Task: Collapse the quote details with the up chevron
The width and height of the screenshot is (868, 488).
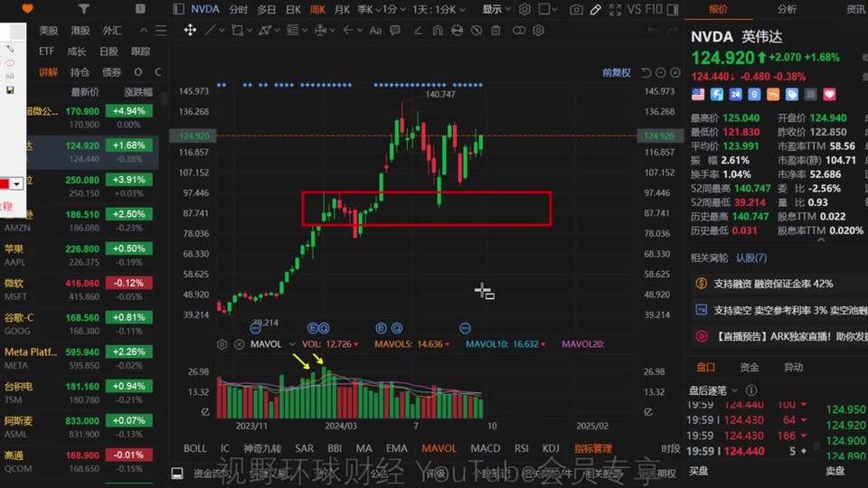Action: 821,239
